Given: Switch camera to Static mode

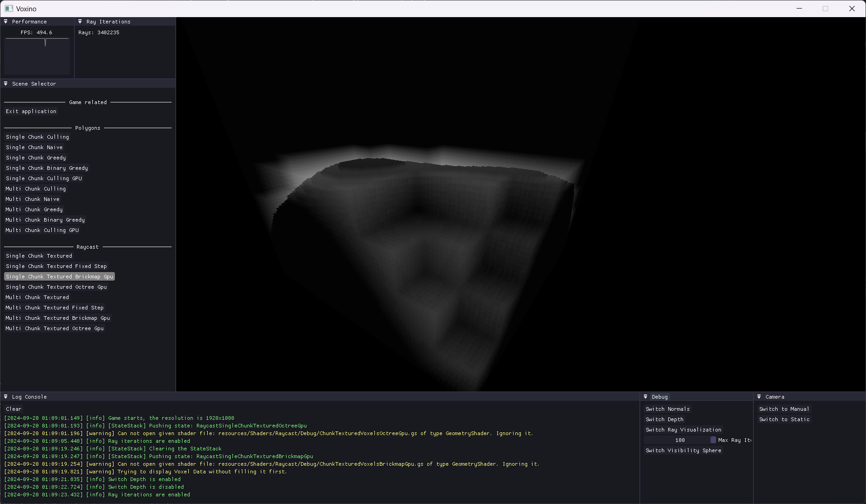Looking at the screenshot, I should [784, 419].
